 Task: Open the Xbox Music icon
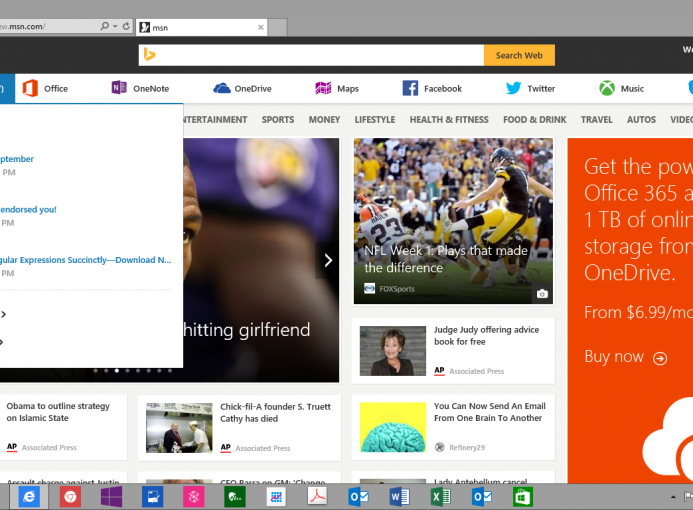tap(607, 88)
